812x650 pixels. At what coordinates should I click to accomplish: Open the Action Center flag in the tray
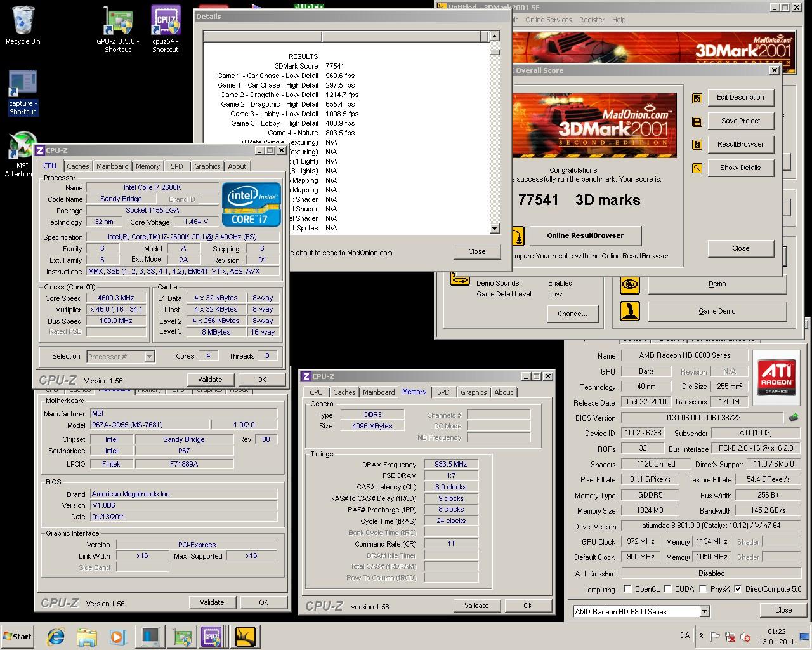tap(716, 637)
